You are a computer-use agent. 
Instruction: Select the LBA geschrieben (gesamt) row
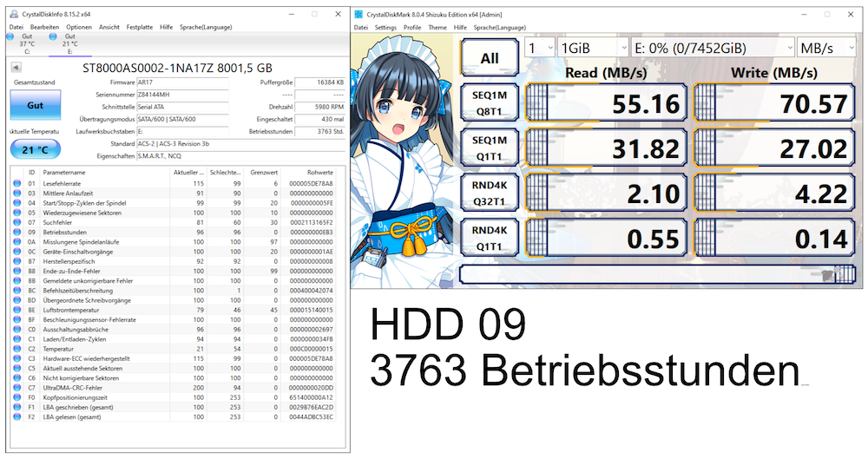pos(174,407)
